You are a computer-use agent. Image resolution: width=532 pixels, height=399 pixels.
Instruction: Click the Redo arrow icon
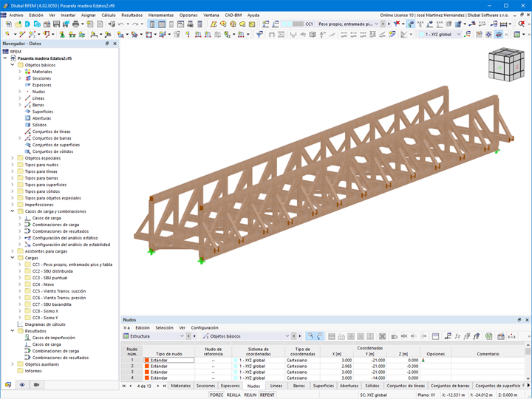[135, 24]
